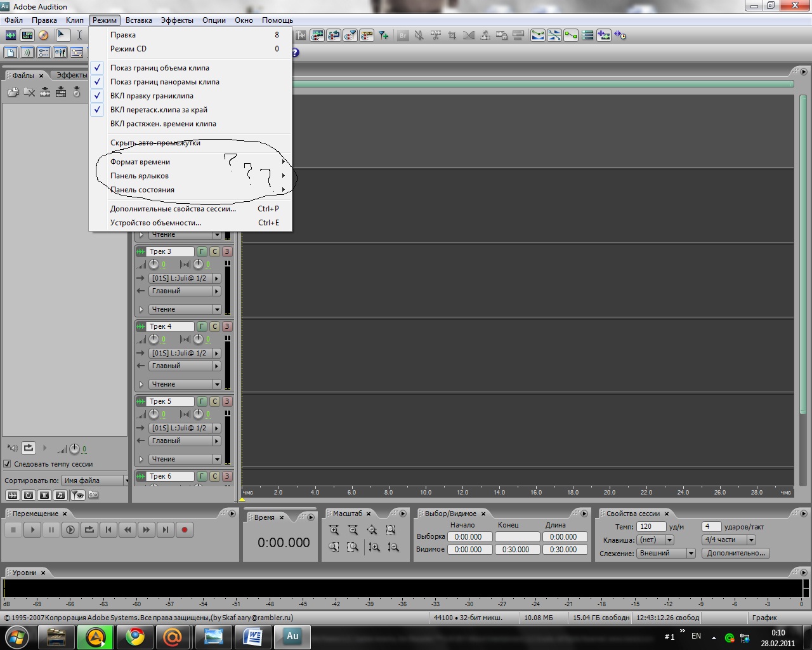The height and width of the screenshot is (650, 812).
Task: Open Слежение 'Внешний' dropdown
Action: [667, 554]
